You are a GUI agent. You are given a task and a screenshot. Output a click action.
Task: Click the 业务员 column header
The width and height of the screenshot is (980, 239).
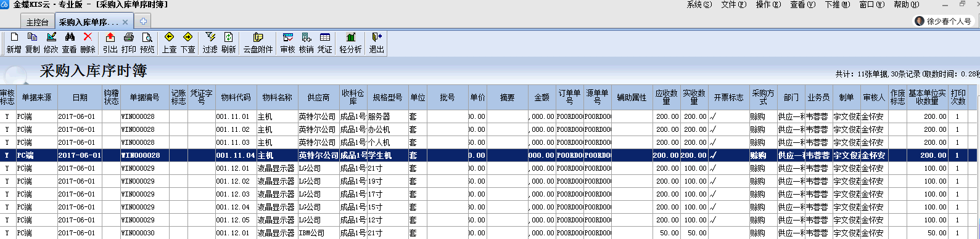pos(818,97)
